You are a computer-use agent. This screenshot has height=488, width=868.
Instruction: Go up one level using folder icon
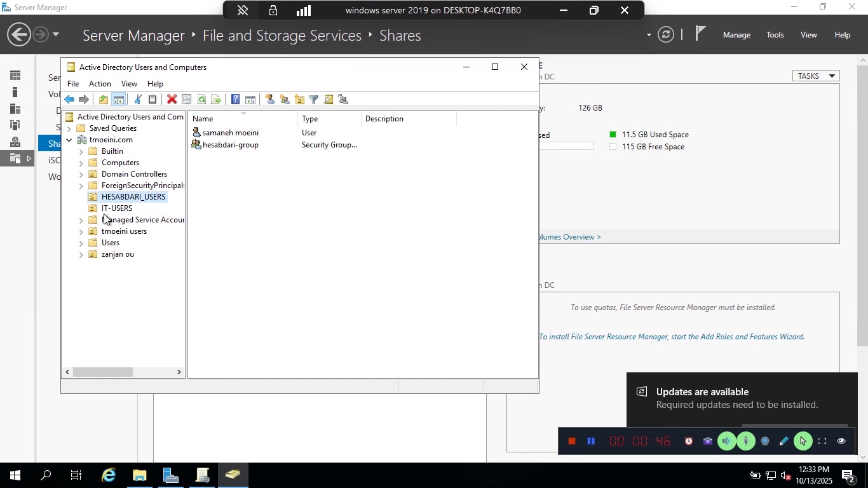(x=104, y=100)
